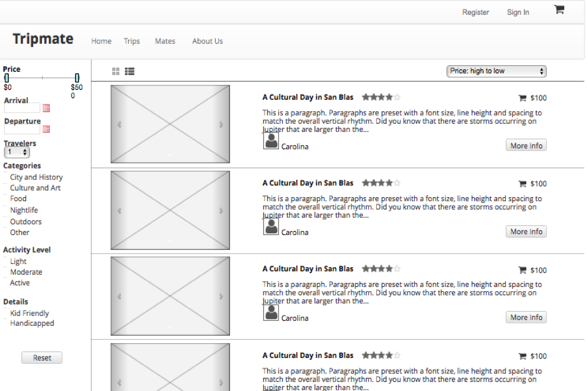The height and width of the screenshot is (391, 588).
Task: Click More Info on the first trip
Action: (526, 145)
